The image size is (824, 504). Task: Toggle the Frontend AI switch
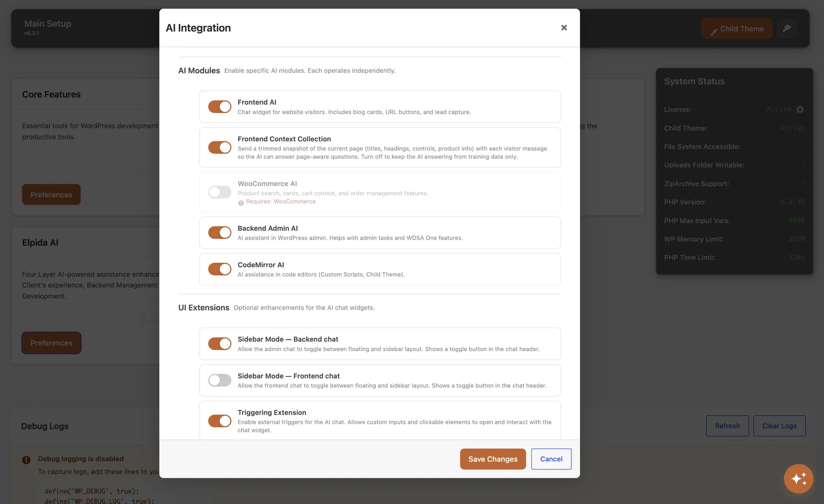tap(220, 107)
